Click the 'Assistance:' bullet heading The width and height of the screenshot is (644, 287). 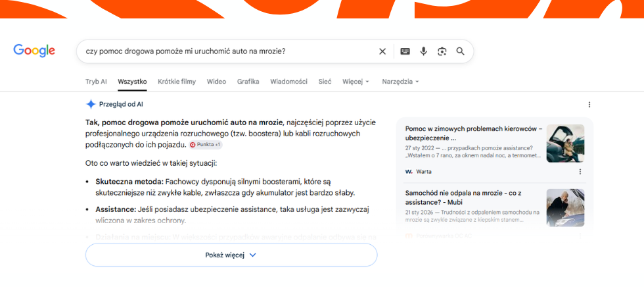pos(116,210)
